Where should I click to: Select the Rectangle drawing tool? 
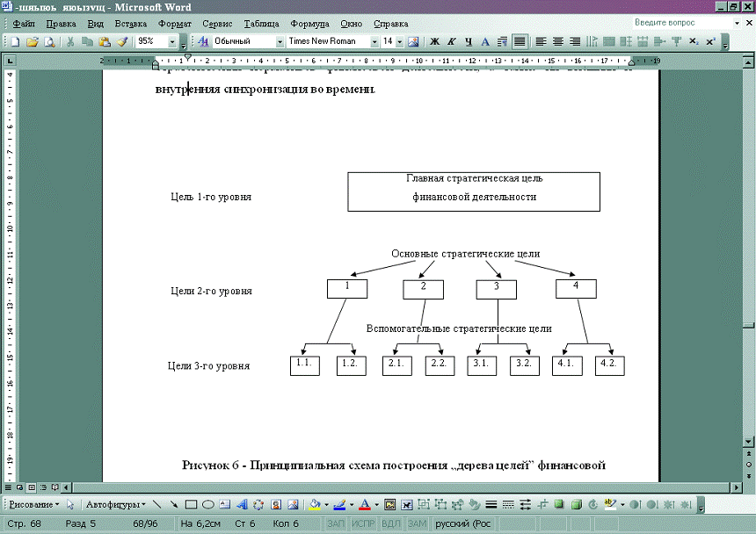pos(191,505)
